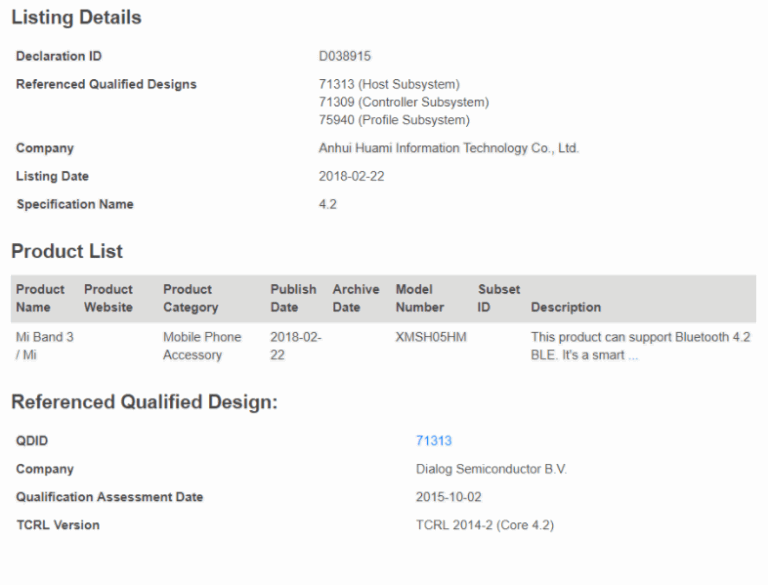
Task: Click the Anhui Huami company name
Action: (x=448, y=148)
